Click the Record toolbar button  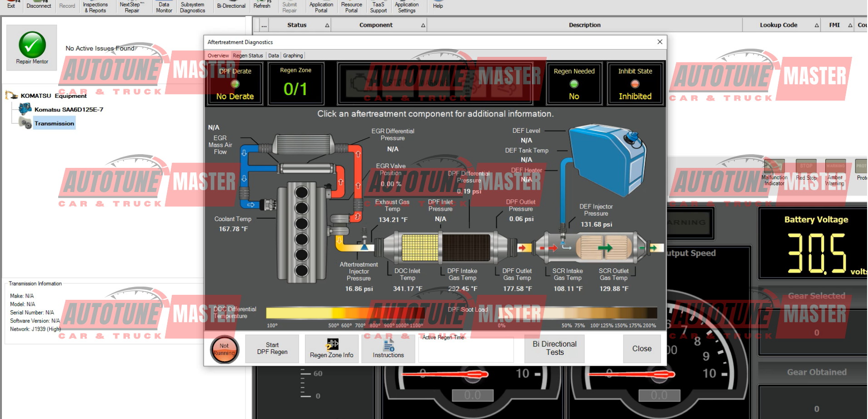(67, 5)
